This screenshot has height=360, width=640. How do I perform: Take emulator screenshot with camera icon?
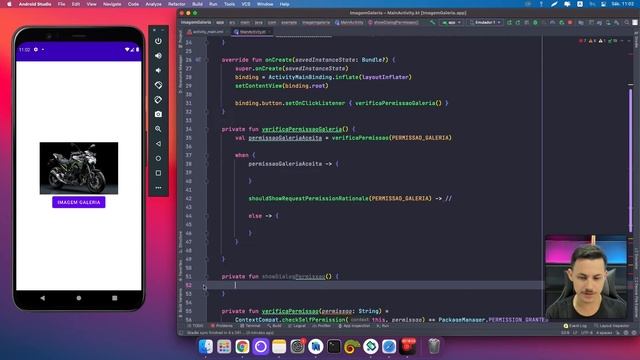click(x=158, y=114)
